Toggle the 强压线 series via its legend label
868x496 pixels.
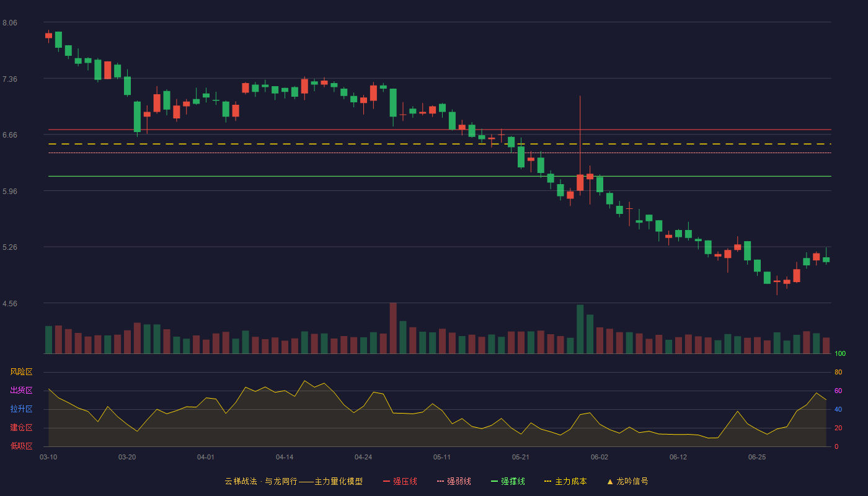pyautogui.click(x=405, y=481)
